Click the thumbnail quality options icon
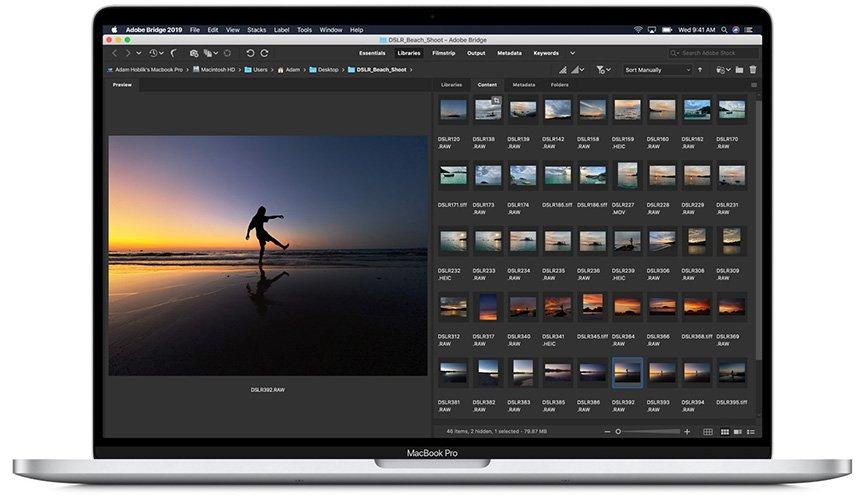This screenshot has height=496, width=864. (x=563, y=70)
